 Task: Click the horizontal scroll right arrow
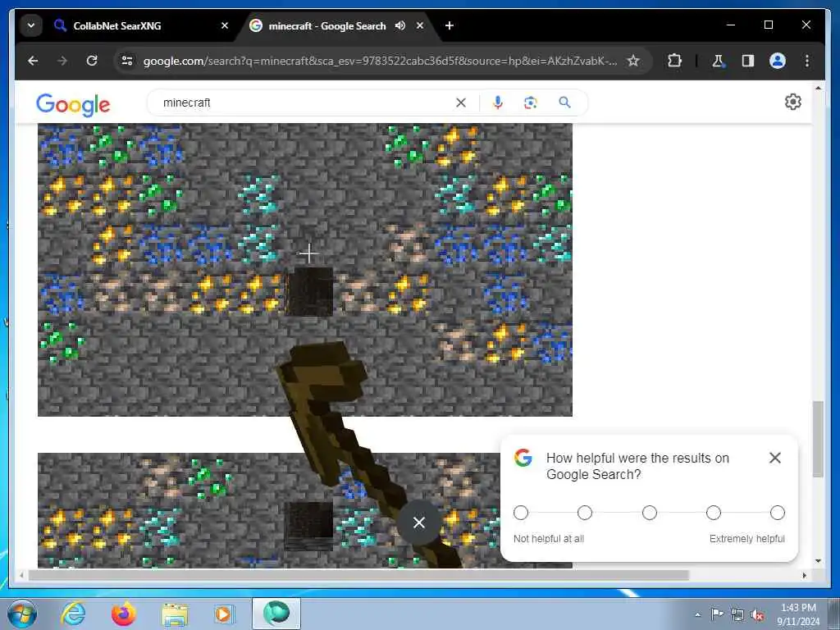(x=805, y=575)
